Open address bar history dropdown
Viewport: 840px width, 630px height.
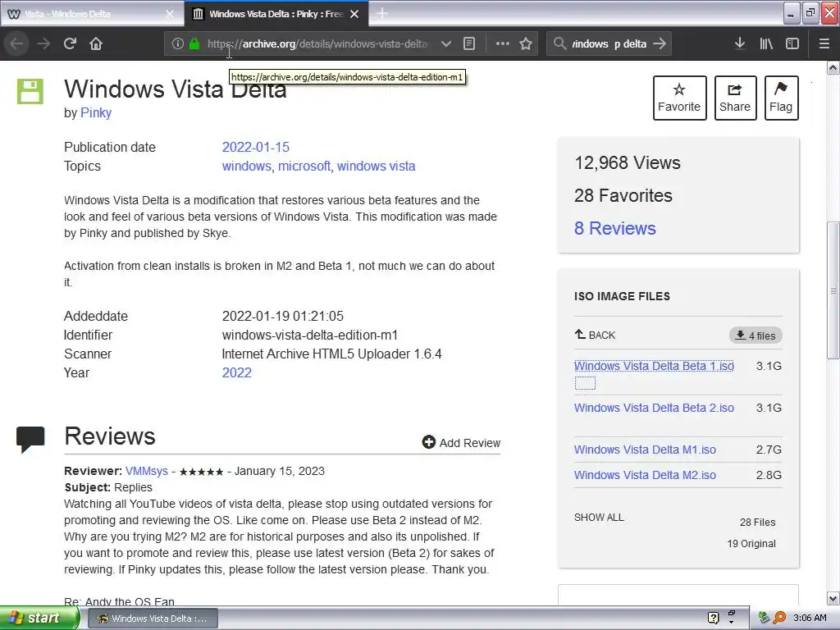(x=445, y=44)
